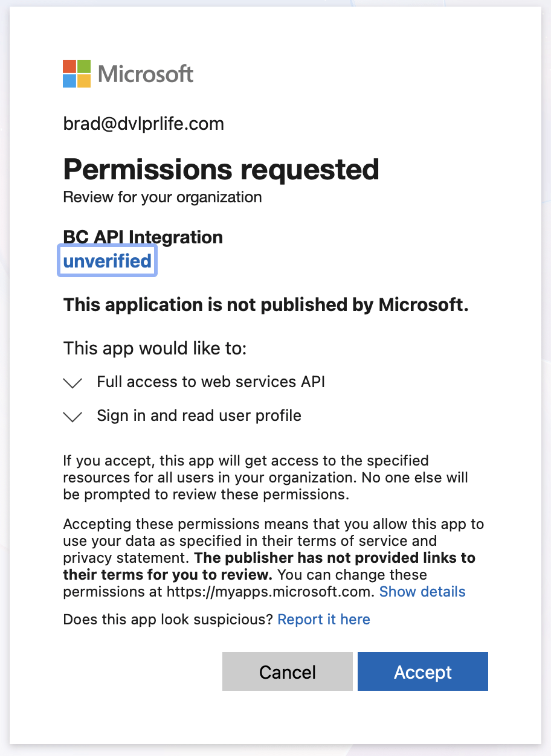551x756 pixels.
Task: Click the brad@dvlprlife.com account email
Action: point(143,124)
